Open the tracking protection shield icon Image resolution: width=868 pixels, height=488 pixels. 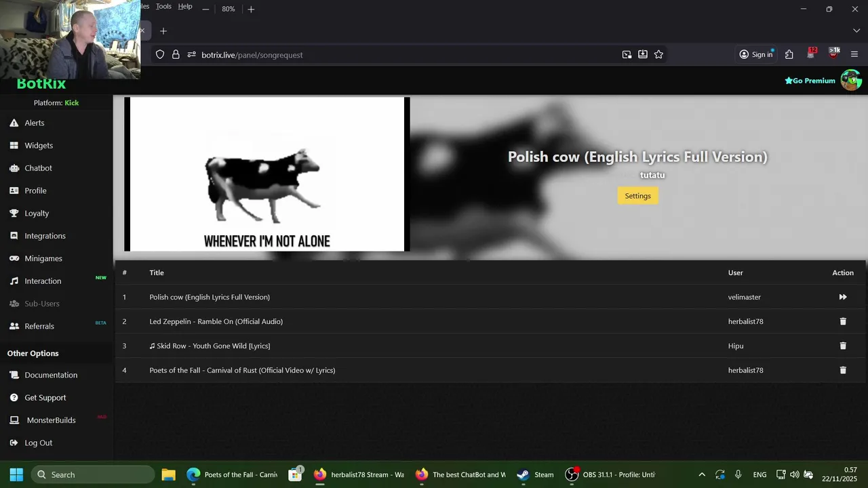160,55
